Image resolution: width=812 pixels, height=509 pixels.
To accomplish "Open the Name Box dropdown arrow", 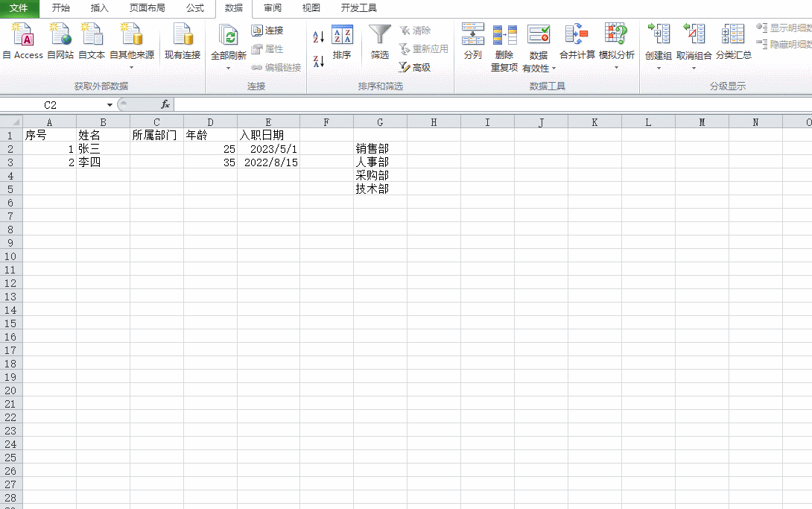I will click(x=110, y=105).
